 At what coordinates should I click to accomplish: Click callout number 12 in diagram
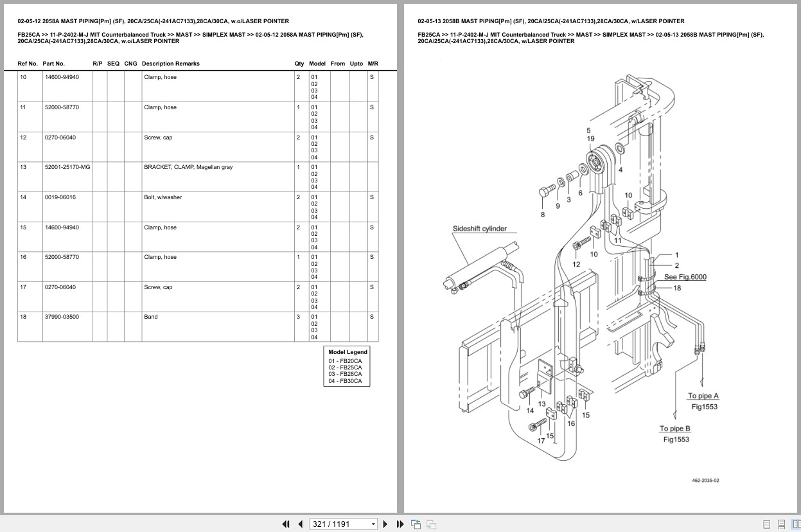tap(576, 264)
